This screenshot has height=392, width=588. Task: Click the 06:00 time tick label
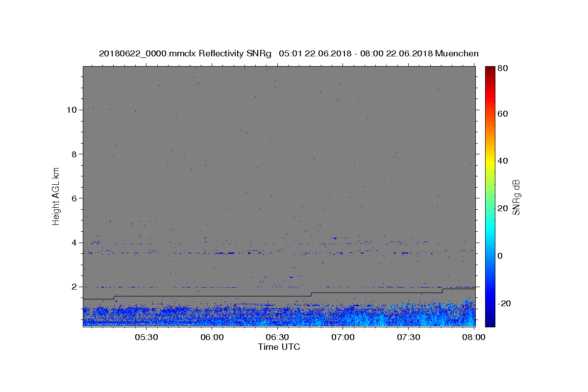212,337
